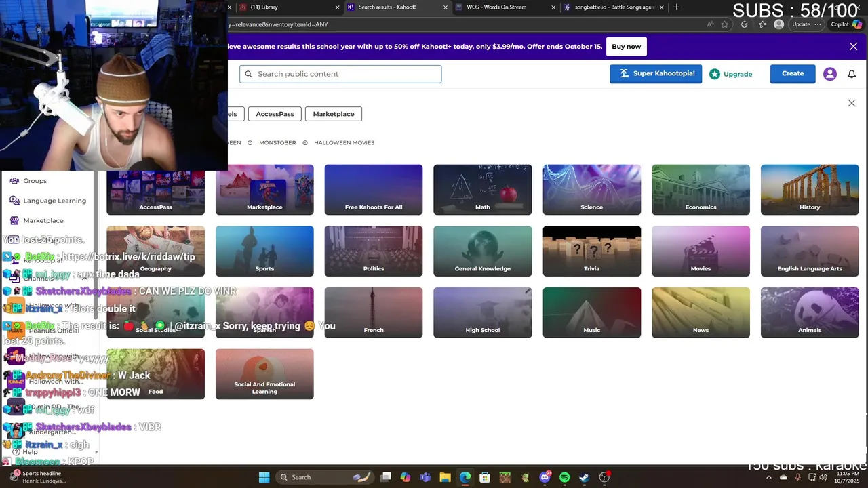Screen dimensions: 868x488
Task: Click the taskbar clock showing 11:05 PM
Action: pyautogui.click(x=848, y=477)
